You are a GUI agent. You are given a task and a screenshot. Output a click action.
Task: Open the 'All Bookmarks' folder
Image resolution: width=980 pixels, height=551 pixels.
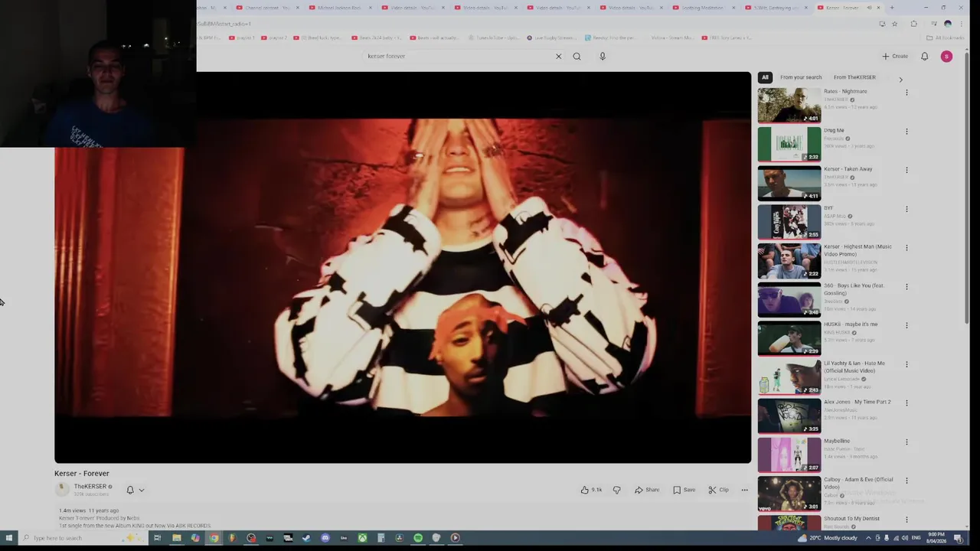point(946,37)
